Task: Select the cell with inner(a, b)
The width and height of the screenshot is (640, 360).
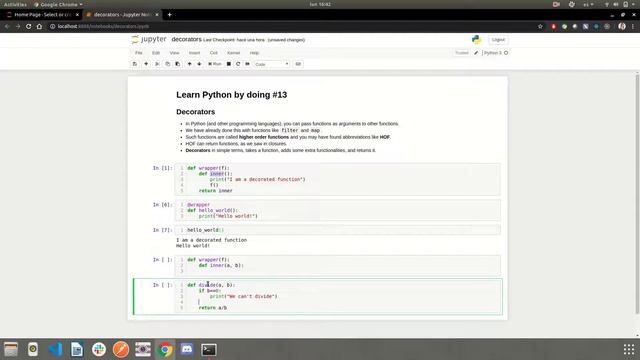Action: pyautogui.click(x=338, y=265)
